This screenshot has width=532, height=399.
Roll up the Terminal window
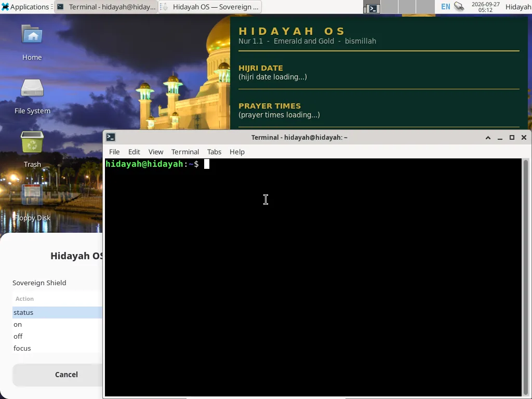pyautogui.click(x=488, y=137)
